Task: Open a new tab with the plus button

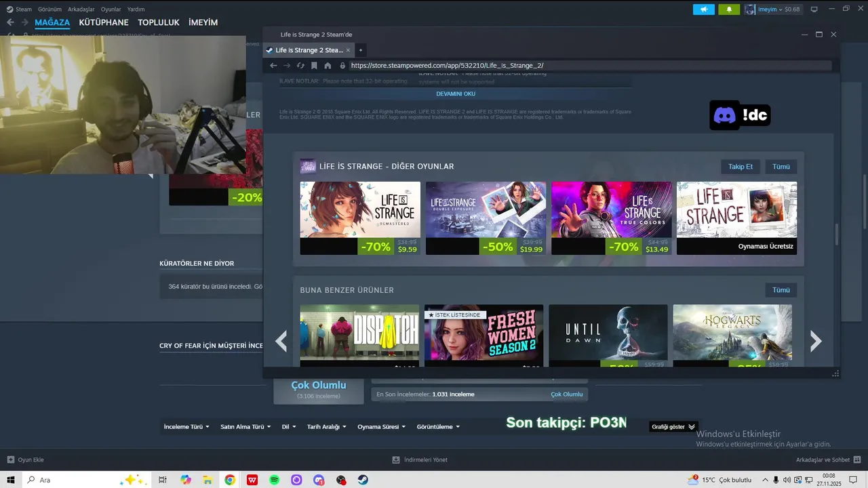Action: tap(361, 50)
